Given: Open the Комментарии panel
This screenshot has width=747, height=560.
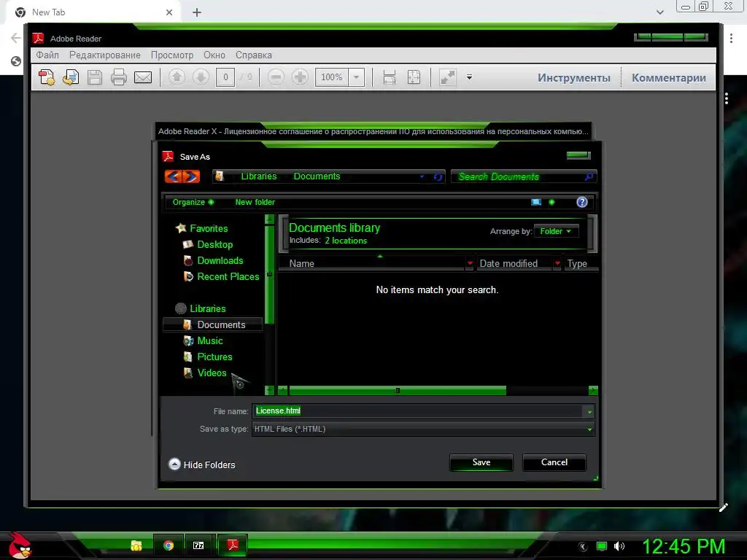Looking at the screenshot, I should (x=669, y=77).
